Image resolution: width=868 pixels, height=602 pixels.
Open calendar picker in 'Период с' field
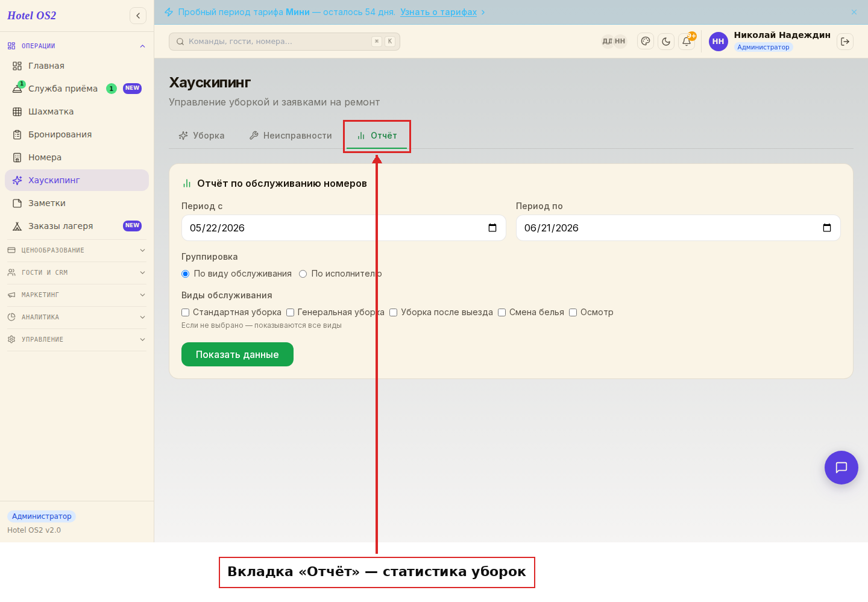pos(492,228)
